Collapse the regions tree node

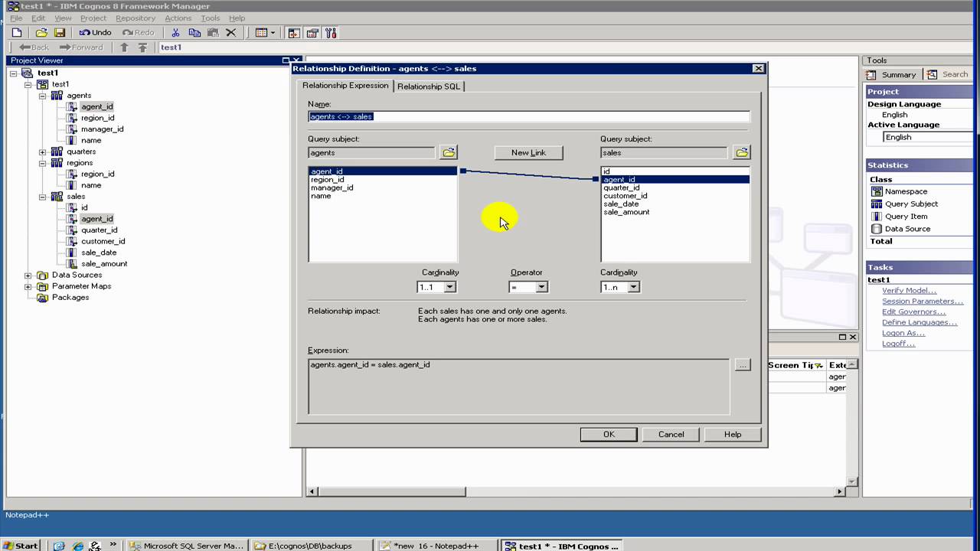(43, 163)
